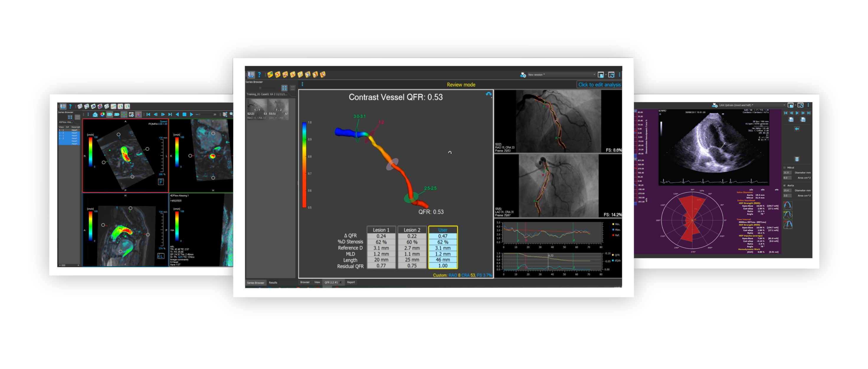Enable the Mitral checkbox

[785, 168]
